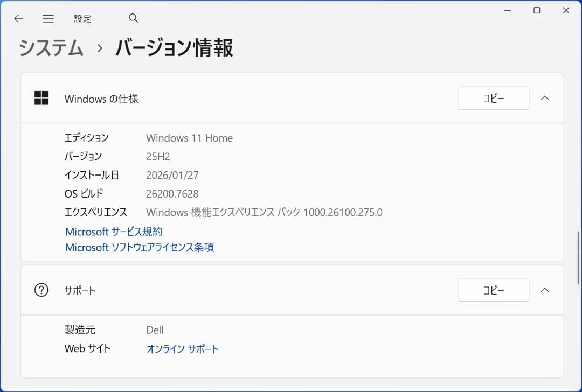Click the 設定 window title
This screenshot has width=582, height=392.
click(82, 18)
